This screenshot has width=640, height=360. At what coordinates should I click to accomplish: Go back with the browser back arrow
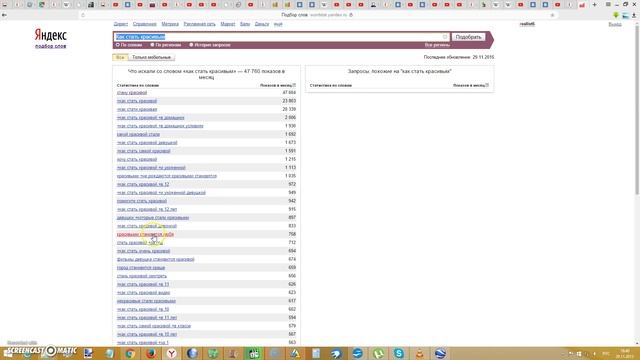point(4,15)
